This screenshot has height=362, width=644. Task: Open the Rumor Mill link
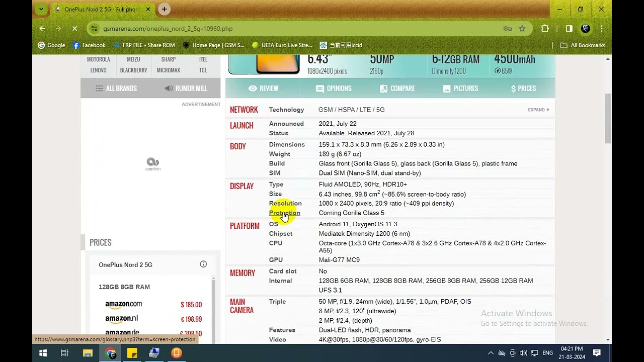(x=186, y=88)
